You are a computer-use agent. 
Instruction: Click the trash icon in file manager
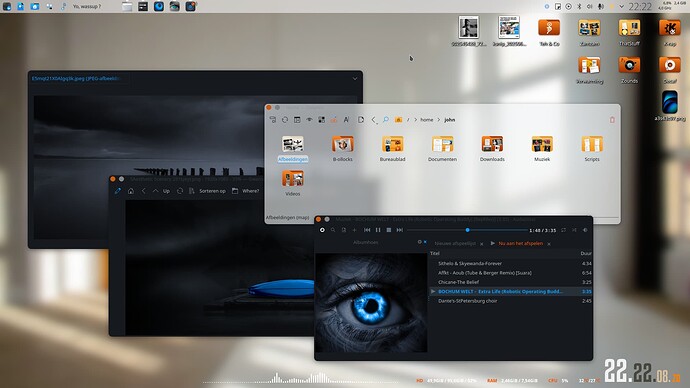612,120
